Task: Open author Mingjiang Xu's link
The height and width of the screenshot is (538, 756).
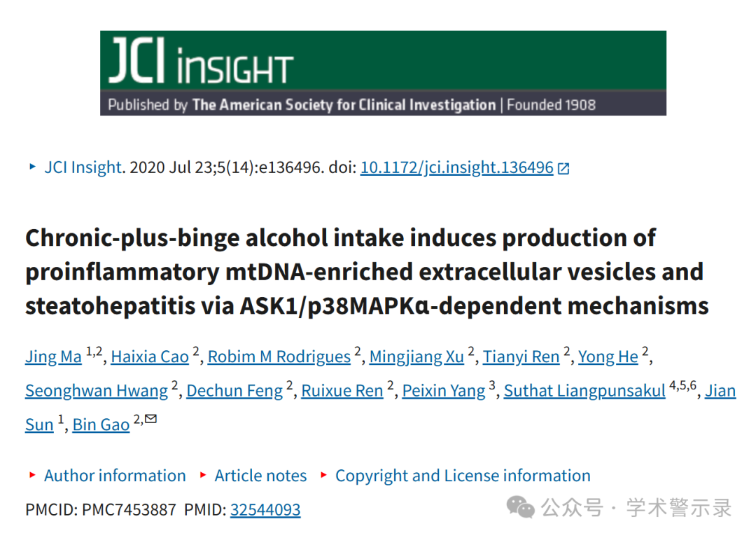Action: [416, 357]
